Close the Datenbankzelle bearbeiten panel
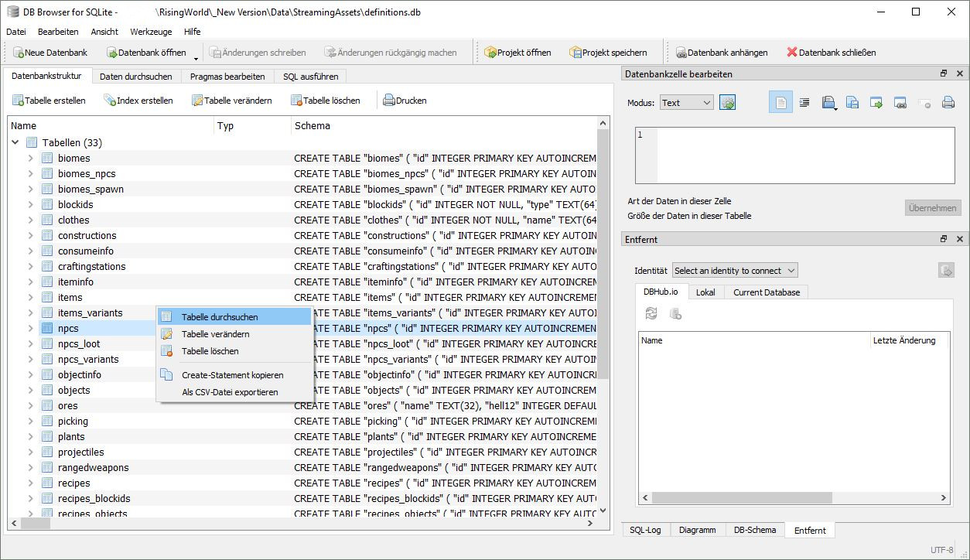This screenshot has width=970, height=560. point(960,73)
